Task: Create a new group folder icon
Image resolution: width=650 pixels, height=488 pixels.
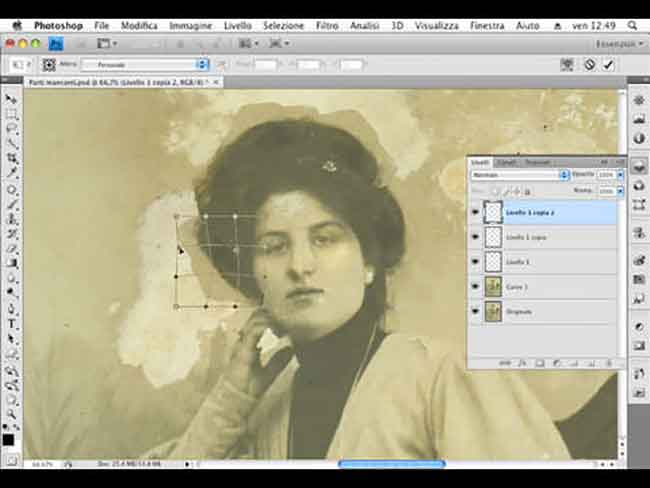Action: pos(574,364)
